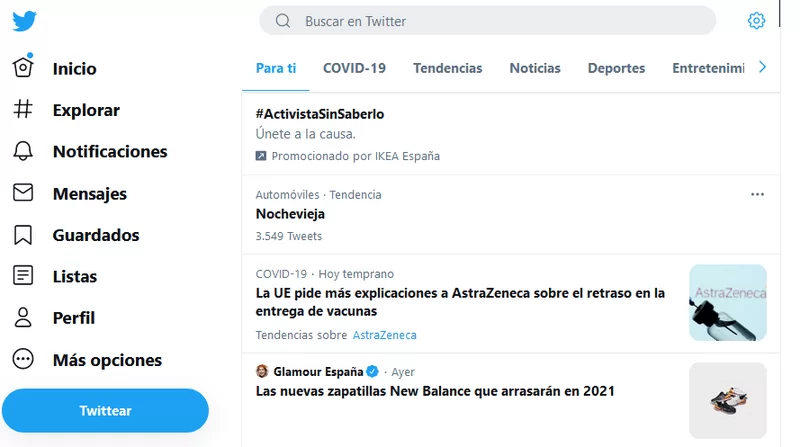Image resolution: width=800 pixels, height=447 pixels.
Task: Open Mensajes label in sidebar
Action: [90, 194]
